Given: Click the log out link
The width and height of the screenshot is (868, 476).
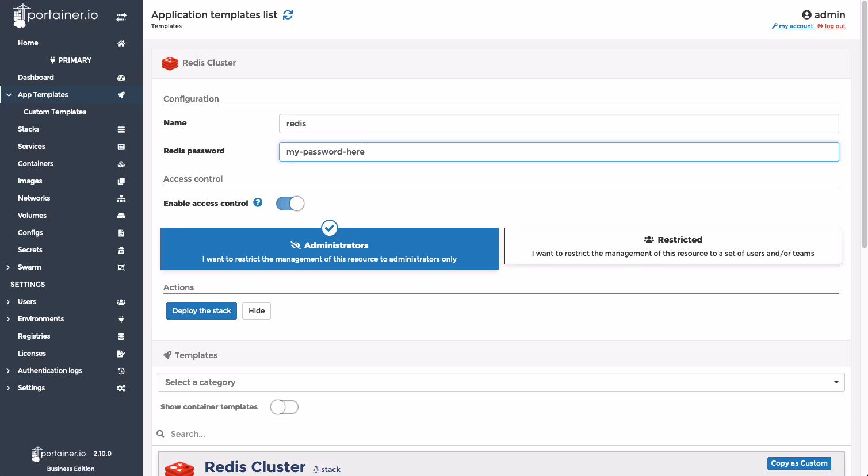Looking at the screenshot, I should 832,26.
